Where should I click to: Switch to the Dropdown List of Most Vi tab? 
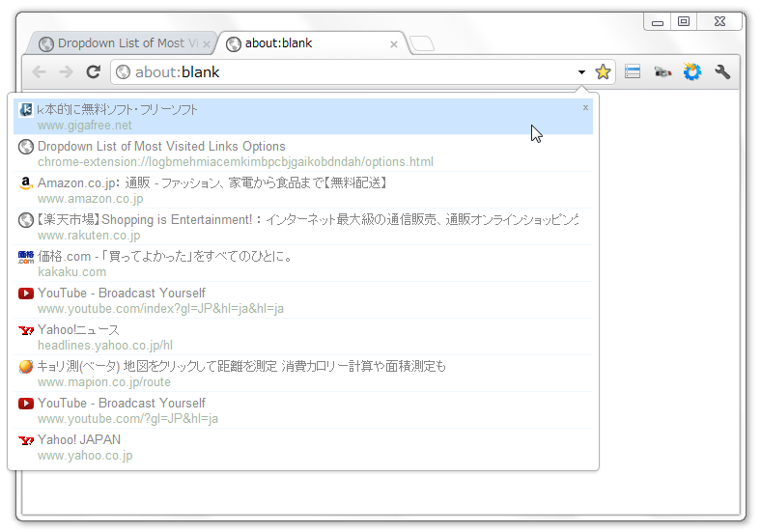point(122,43)
